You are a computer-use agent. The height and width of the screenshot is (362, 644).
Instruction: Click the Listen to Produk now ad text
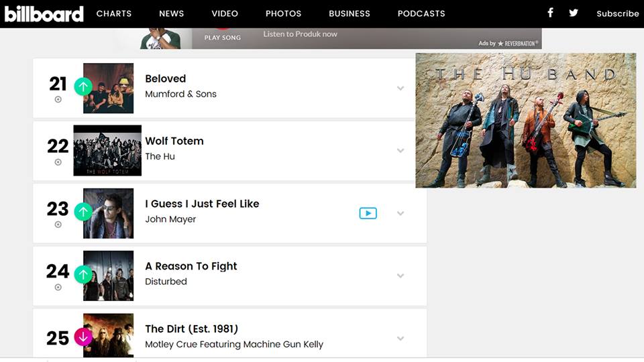point(301,34)
